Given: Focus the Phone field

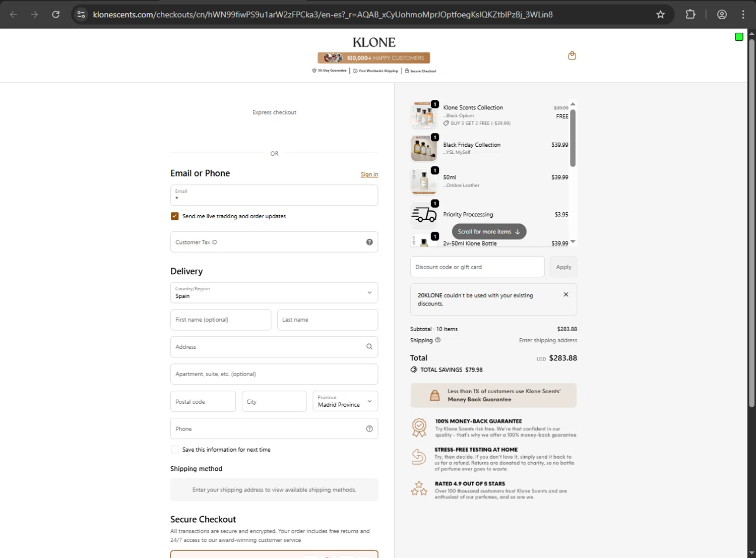Looking at the screenshot, I should point(274,429).
